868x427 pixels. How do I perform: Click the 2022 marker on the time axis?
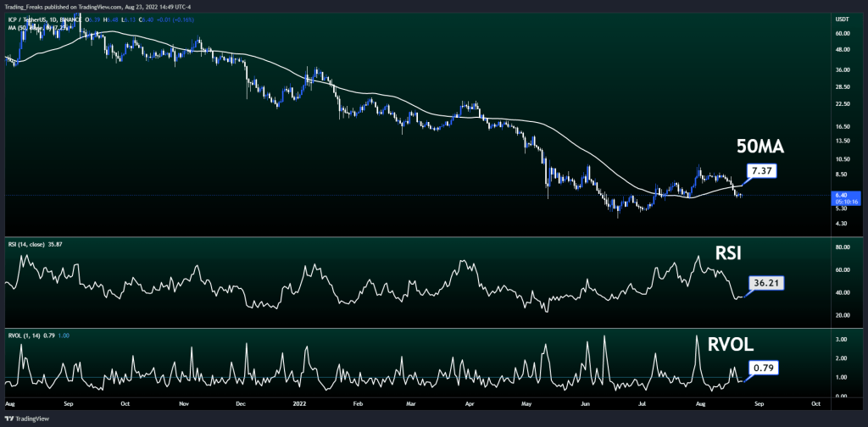point(299,406)
